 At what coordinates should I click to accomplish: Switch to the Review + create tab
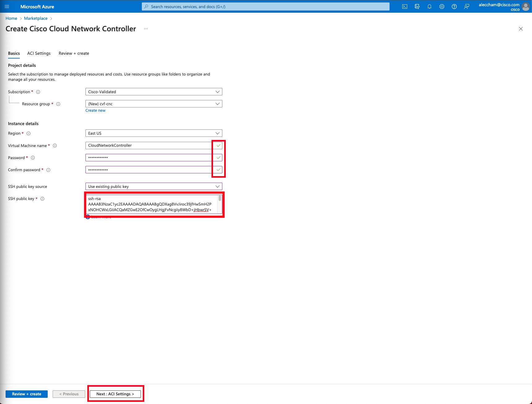[74, 53]
